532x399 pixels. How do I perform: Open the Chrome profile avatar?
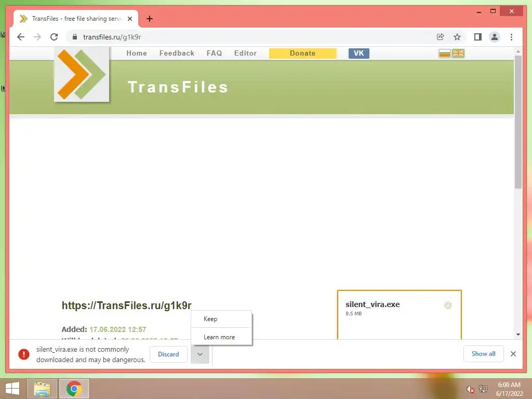point(495,37)
